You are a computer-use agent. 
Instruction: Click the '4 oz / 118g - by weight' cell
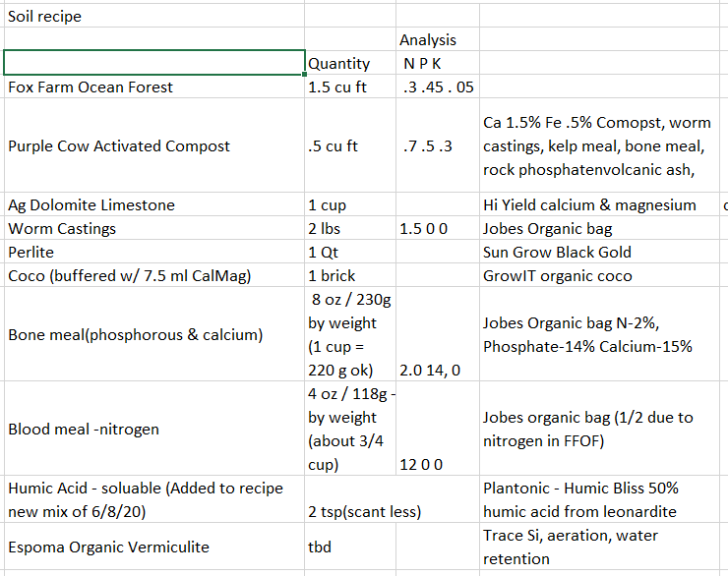[x=350, y=429]
